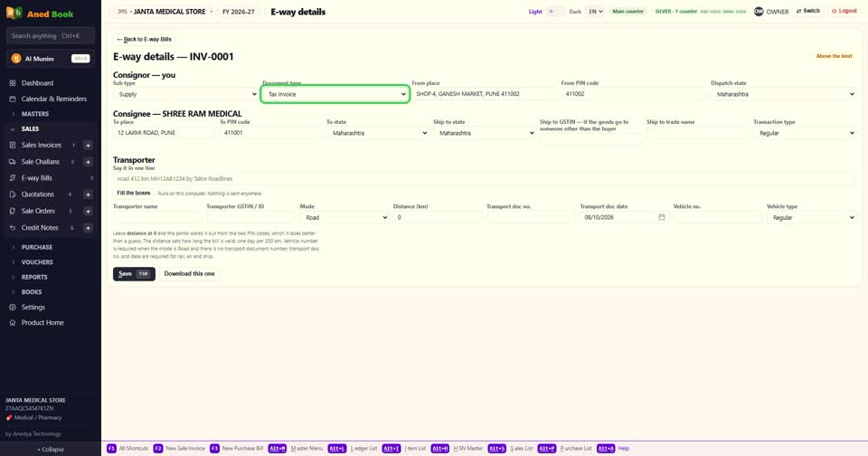Click the Ship to trade name field
868x456 pixels.
click(698, 132)
